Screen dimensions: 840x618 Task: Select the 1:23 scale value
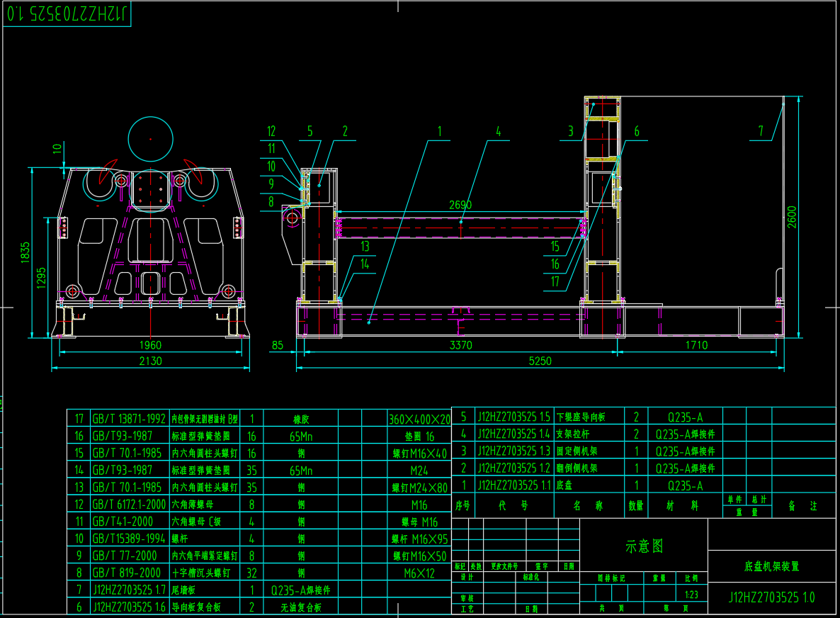[691, 595]
